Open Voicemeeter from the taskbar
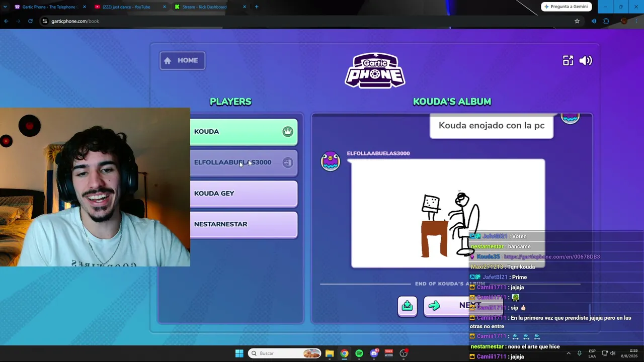644x362 pixels. point(388,353)
